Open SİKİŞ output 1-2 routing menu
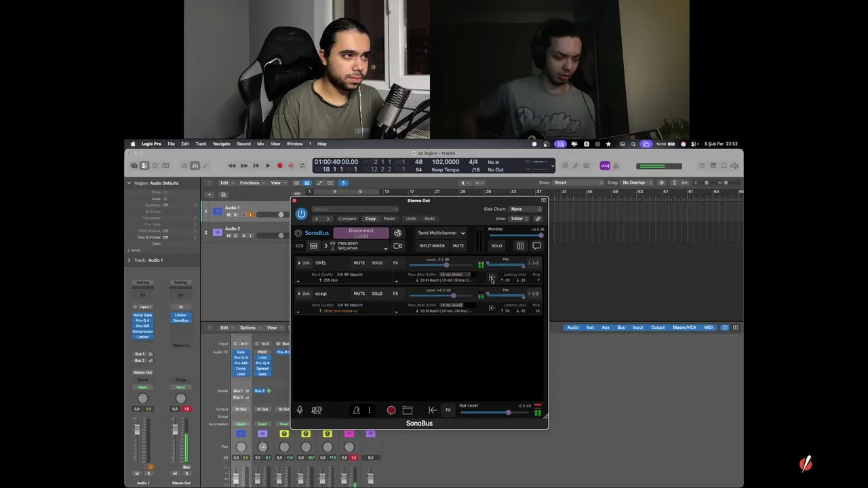The height and width of the screenshot is (488, 868). coord(534,263)
